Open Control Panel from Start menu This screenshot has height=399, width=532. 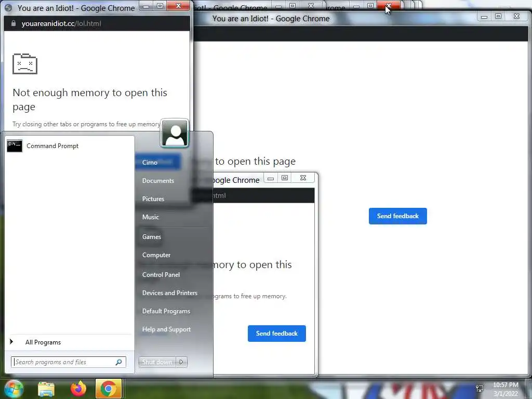[161, 274]
